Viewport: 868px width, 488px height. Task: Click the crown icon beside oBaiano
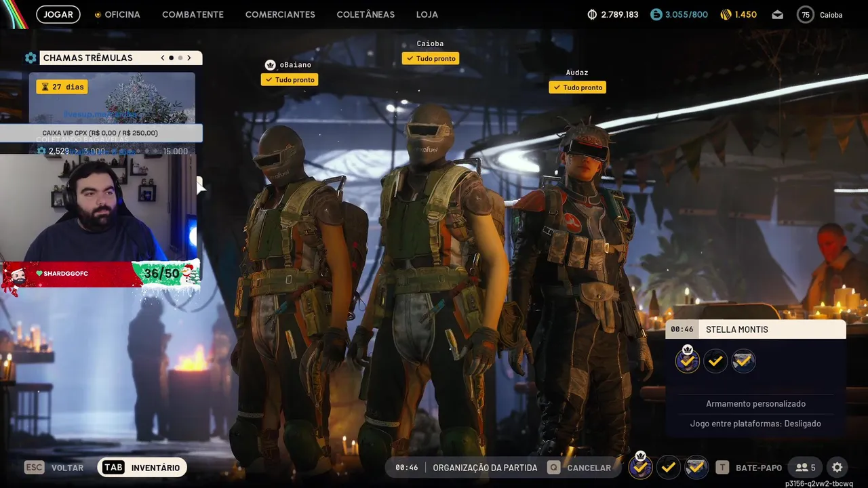(x=270, y=65)
